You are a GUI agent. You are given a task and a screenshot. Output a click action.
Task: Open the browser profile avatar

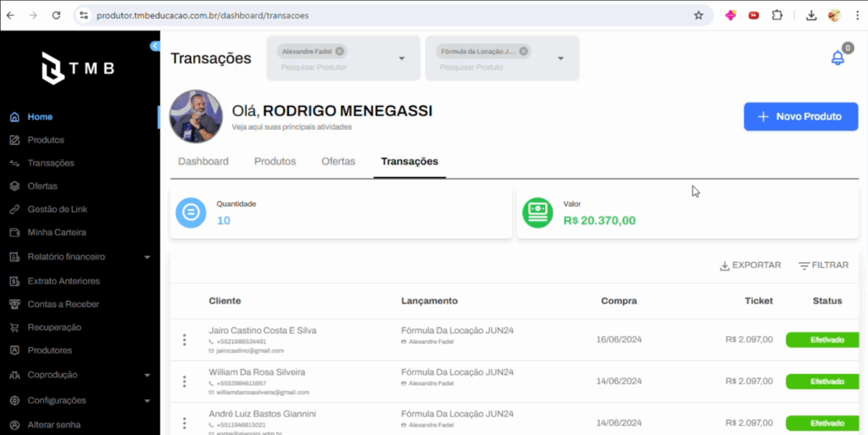coord(834,15)
